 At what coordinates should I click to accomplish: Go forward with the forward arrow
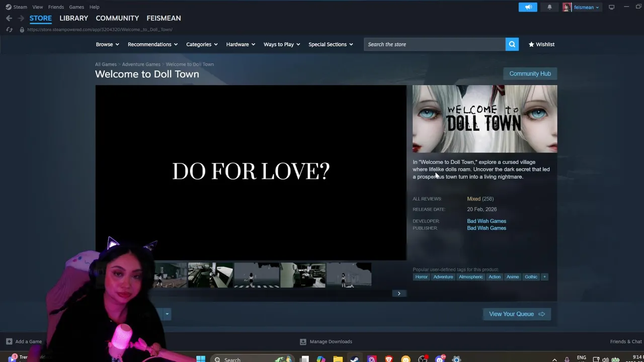coord(21,18)
